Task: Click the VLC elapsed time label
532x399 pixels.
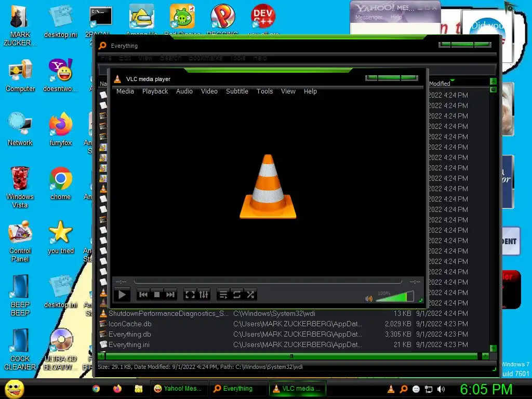Action: click(x=121, y=282)
